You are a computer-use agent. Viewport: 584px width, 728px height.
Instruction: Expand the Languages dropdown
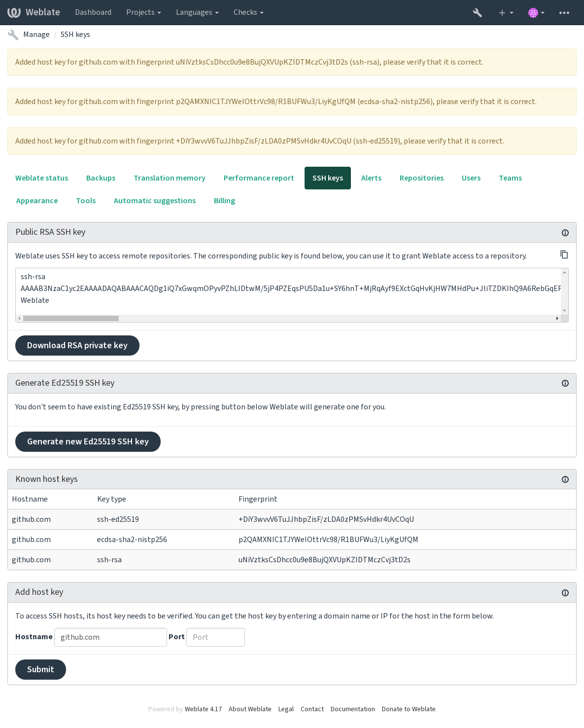click(x=197, y=12)
